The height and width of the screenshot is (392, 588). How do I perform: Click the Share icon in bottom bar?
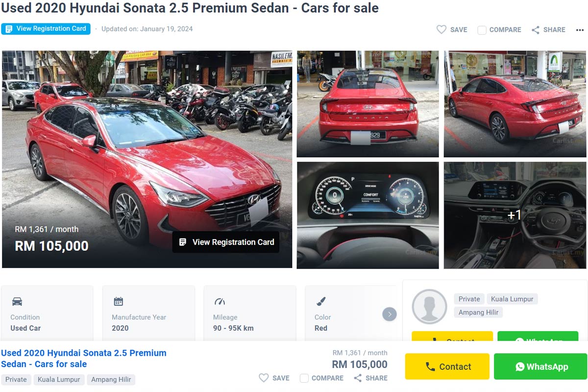(358, 378)
